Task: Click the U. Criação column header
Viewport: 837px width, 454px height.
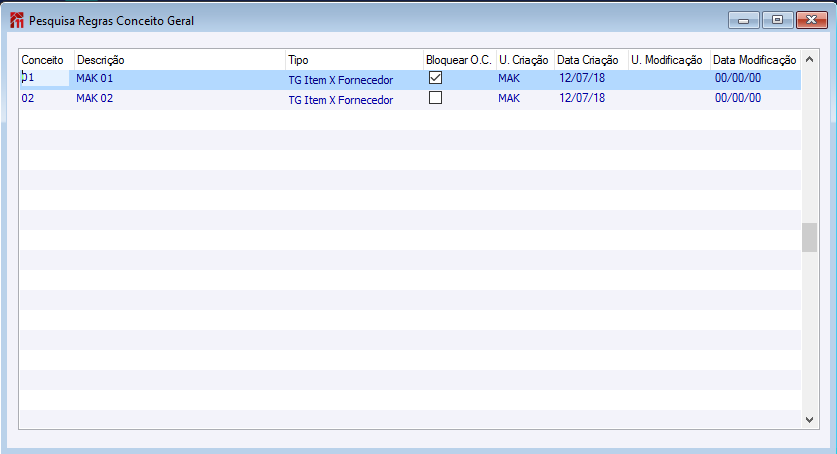Action: pyautogui.click(x=524, y=60)
